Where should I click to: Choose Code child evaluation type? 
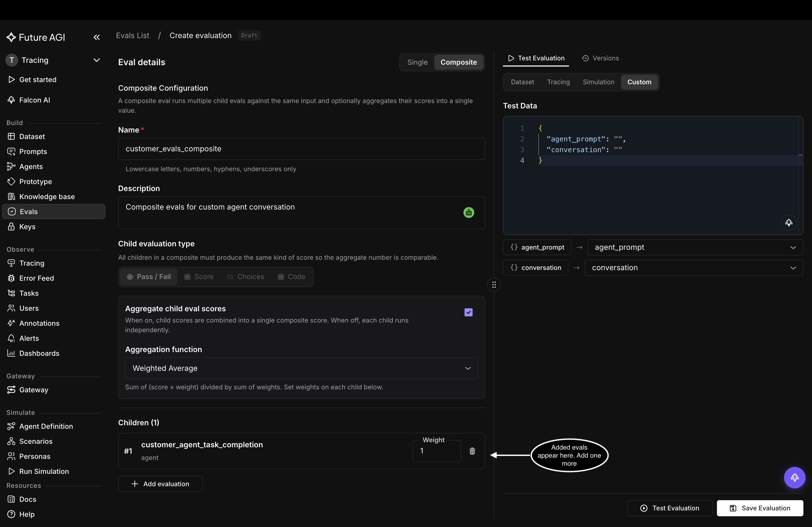292,276
